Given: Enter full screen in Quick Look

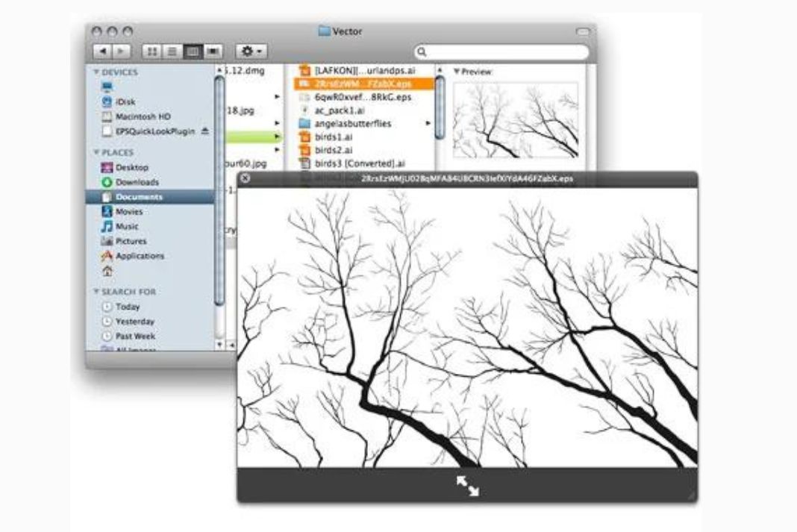Looking at the screenshot, I should [x=468, y=486].
